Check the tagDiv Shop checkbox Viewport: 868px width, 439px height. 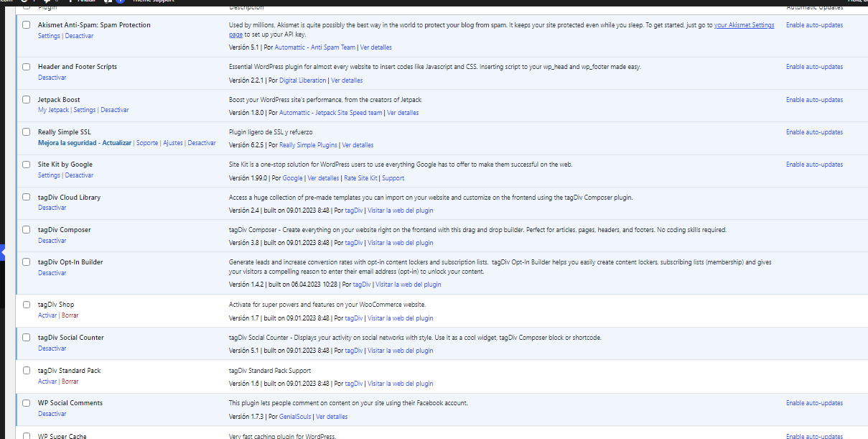(x=27, y=305)
